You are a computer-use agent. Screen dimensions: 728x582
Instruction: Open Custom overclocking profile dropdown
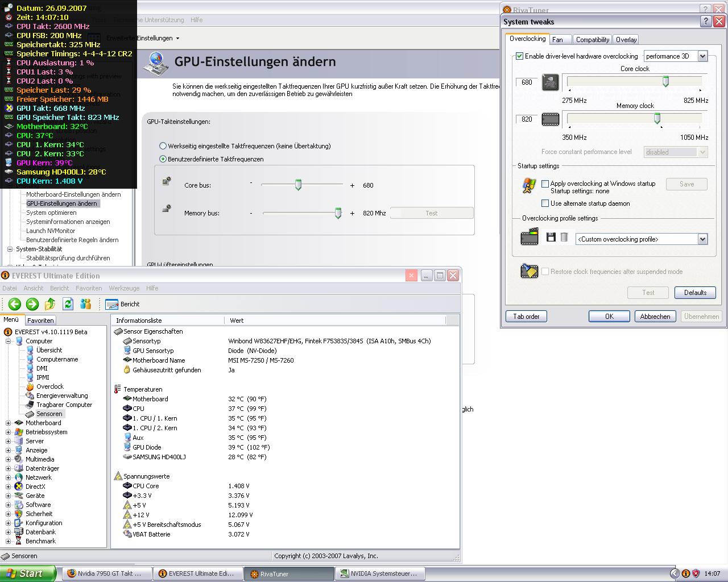[702, 239]
